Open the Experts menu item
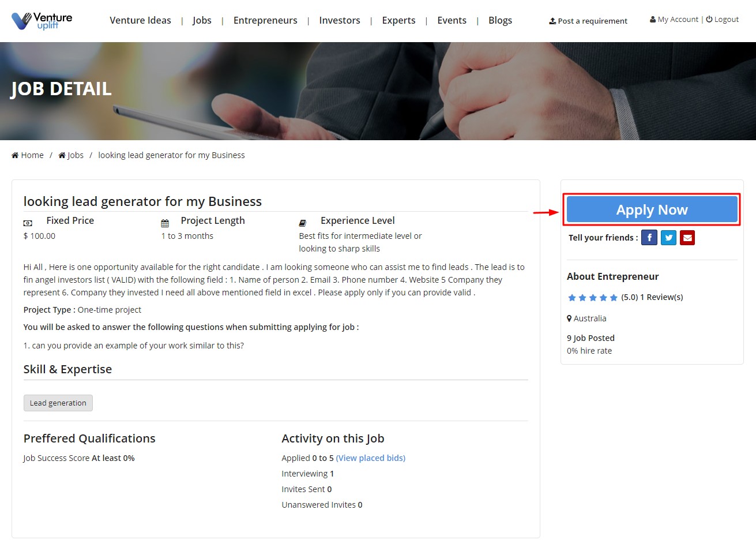 point(398,21)
